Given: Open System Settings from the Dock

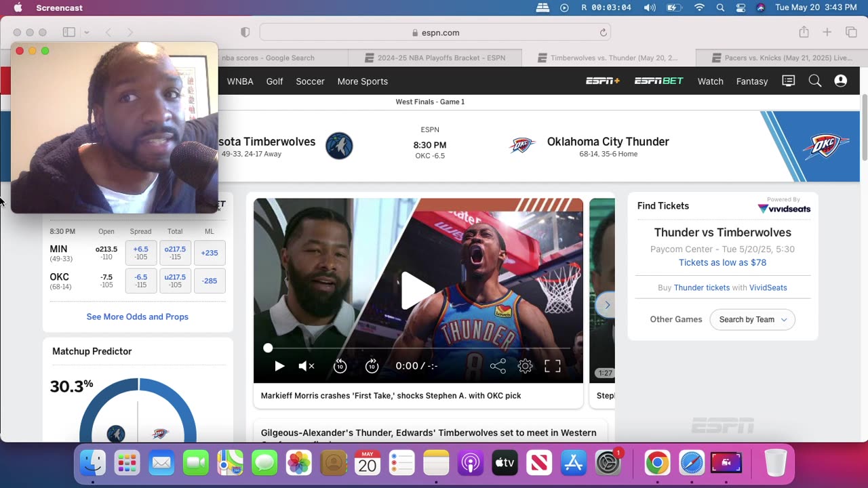Looking at the screenshot, I should pos(608,463).
